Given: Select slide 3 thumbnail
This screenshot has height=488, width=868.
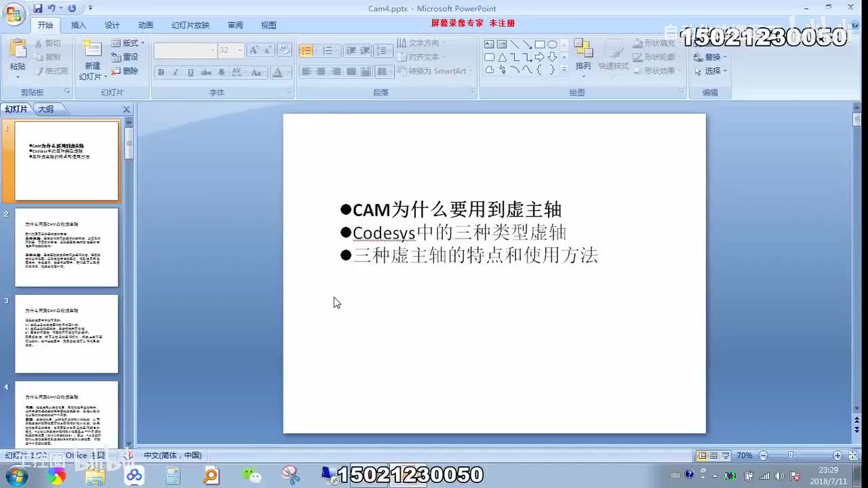Looking at the screenshot, I should click(x=66, y=334).
